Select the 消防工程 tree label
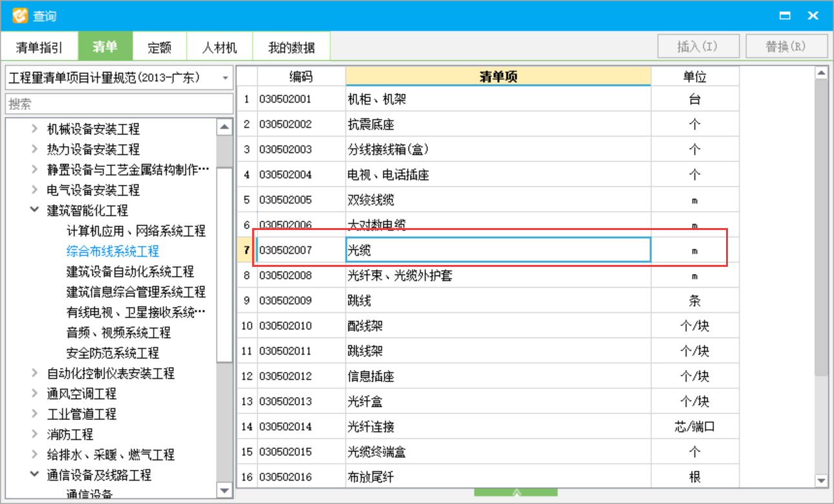Viewport: 834px width, 504px height. pyautogui.click(x=70, y=434)
